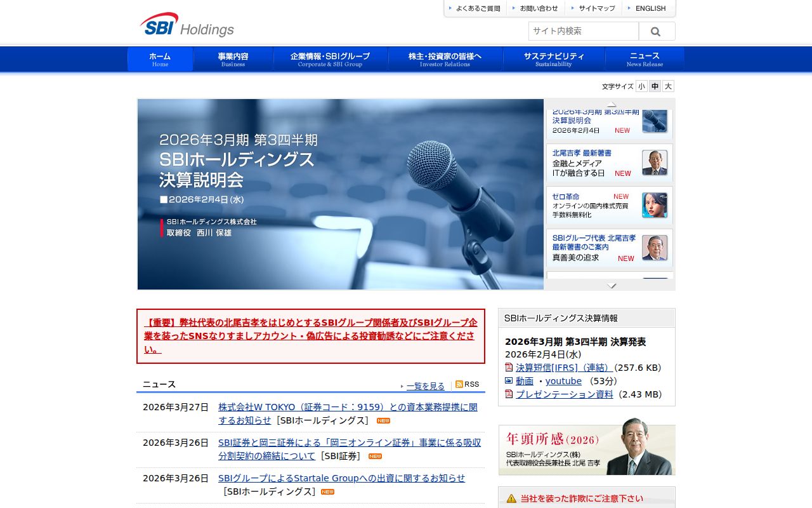Open Startale Groupへの出資 news link

[x=341, y=478]
